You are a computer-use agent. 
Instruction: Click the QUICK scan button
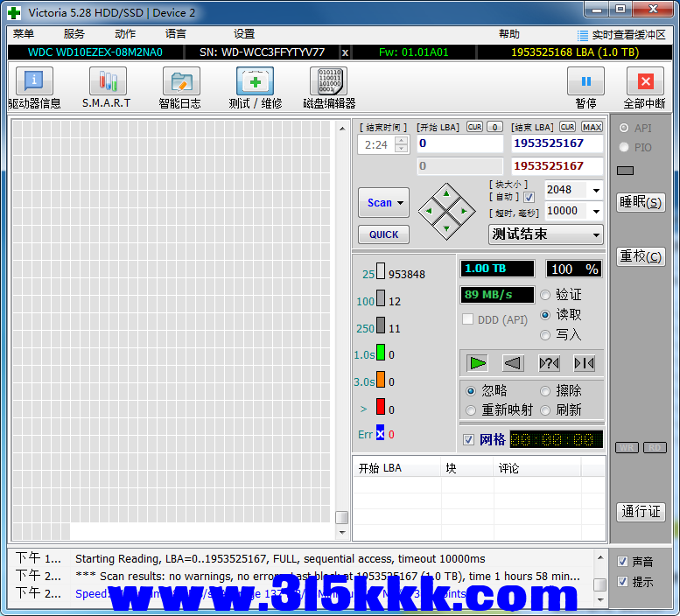coord(384,234)
